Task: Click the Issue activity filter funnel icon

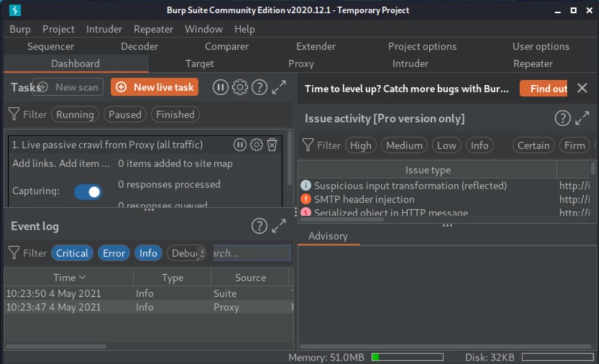Action: (308, 145)
